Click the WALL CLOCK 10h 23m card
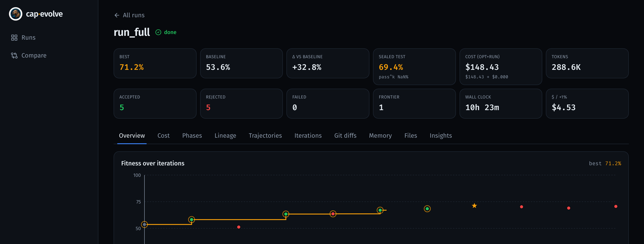 pyautogui.click(x=501, y=104)
